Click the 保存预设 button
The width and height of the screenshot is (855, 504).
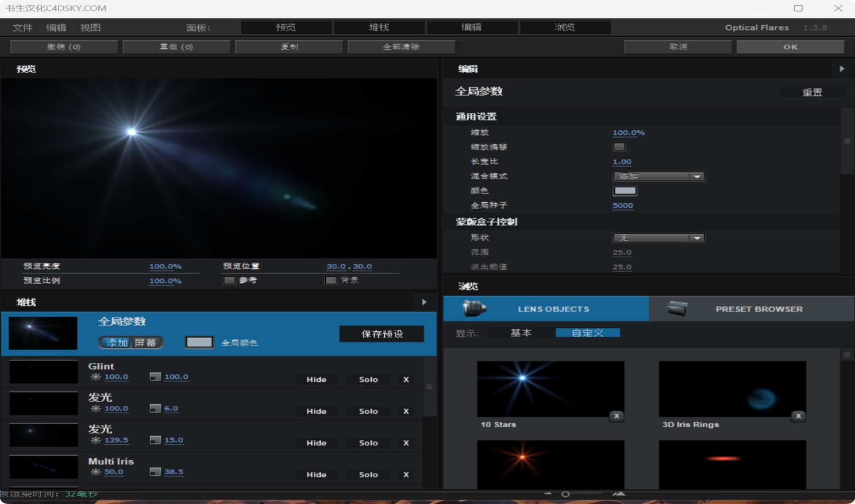[x=382, y=334]
